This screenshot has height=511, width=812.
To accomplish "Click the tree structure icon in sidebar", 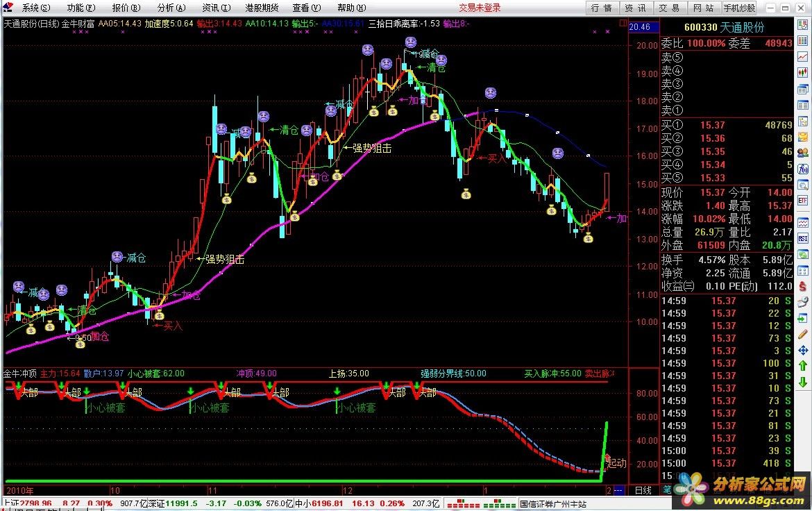I will coord(803,122).
